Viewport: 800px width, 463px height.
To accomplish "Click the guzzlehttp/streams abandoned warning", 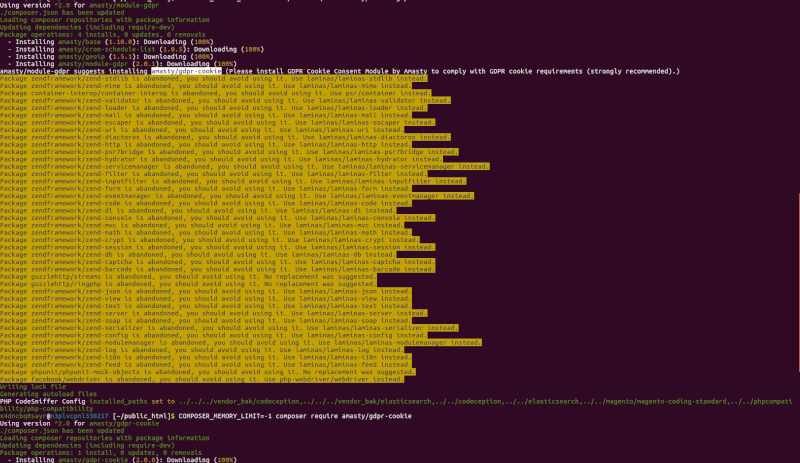I will pyautogui.click(x=188, y=277).
